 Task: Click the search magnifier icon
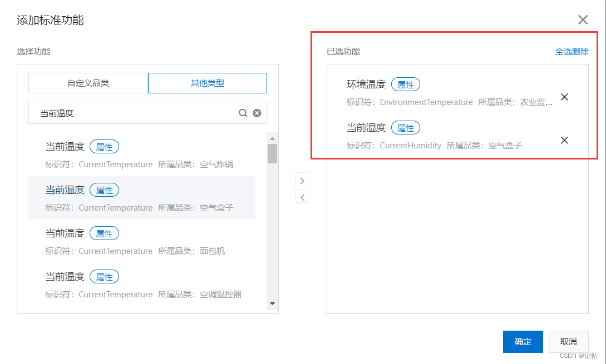[243, 113]
